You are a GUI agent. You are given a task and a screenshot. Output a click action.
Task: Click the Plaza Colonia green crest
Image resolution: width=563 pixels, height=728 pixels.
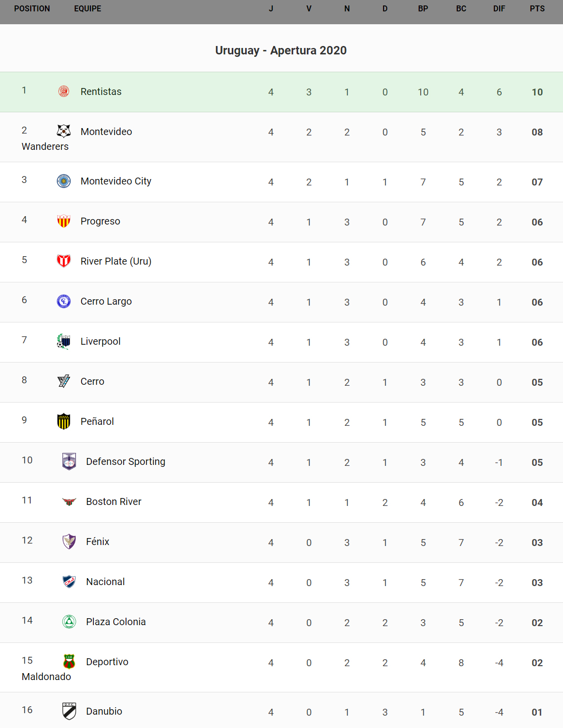69,622
